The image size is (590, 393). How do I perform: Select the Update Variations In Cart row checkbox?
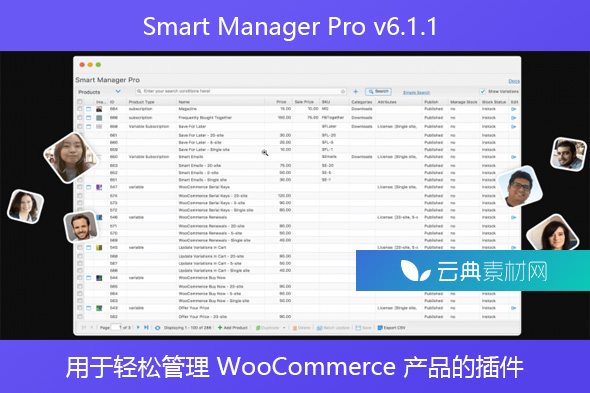80,247
